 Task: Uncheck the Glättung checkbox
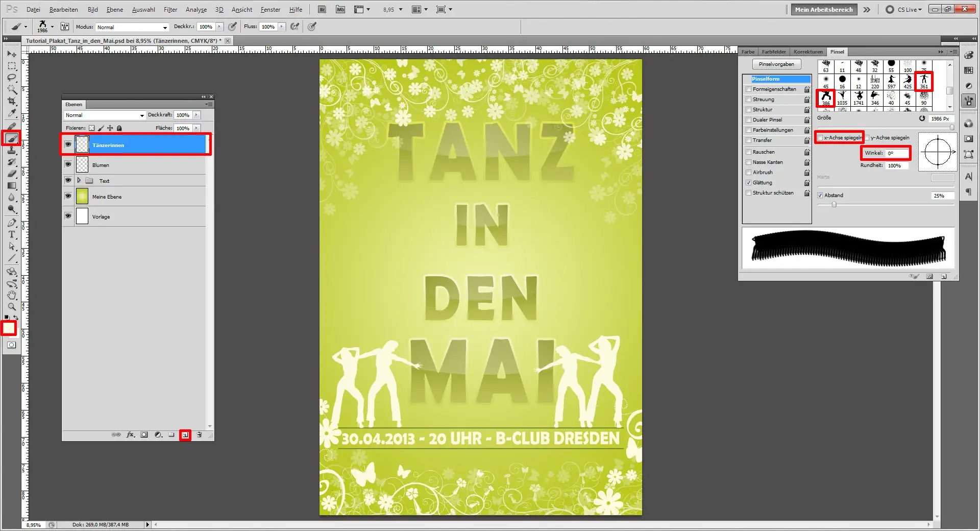coord(748,182)
